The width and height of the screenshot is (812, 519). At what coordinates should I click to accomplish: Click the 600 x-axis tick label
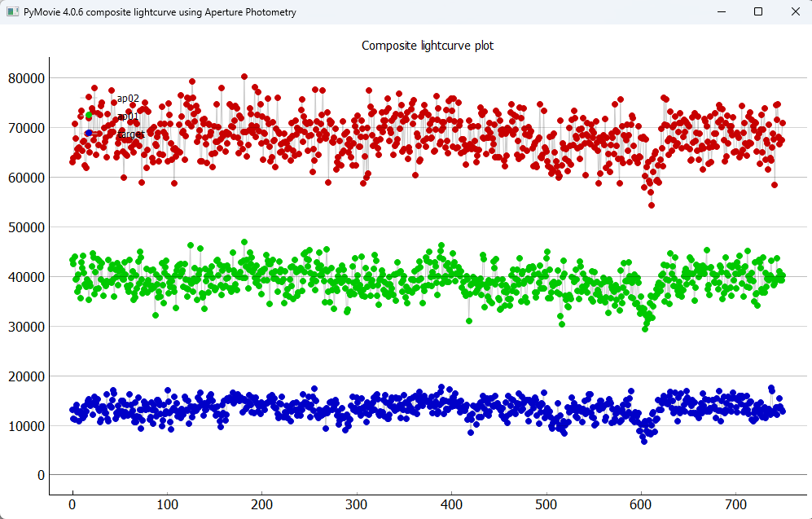point(641,504)
